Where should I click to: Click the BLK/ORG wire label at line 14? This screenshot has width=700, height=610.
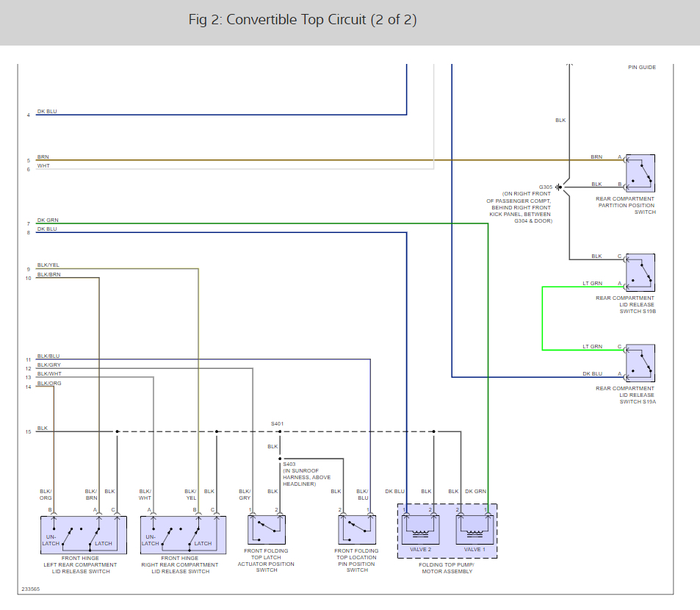(x=48, y=383)
